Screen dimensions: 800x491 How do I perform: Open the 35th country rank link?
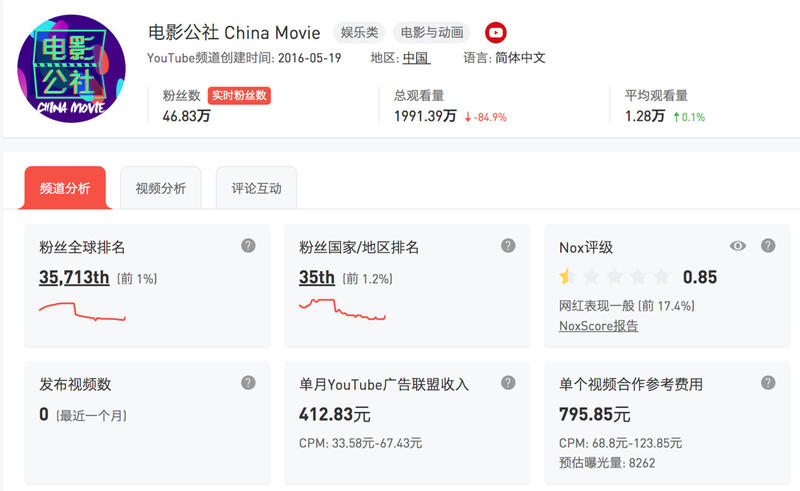pyautogui.click(x=317, y=277)
